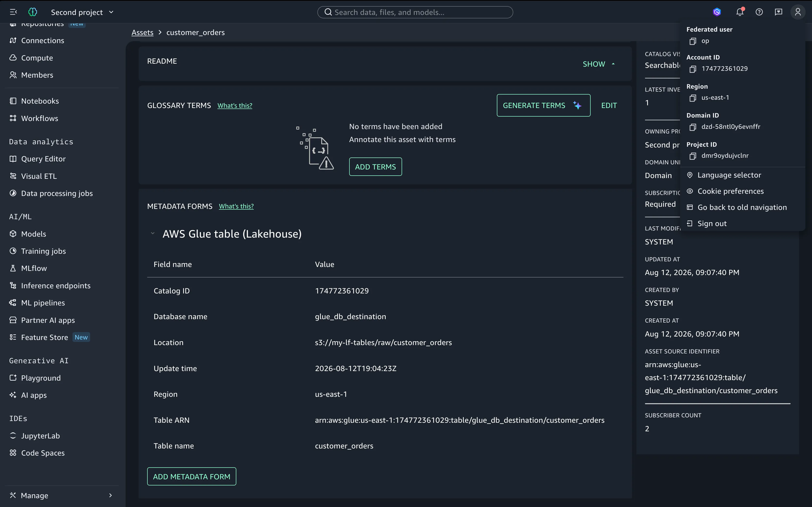Collapse the left navigation menu icon
The width and height of the screenshot is (812, 507).
point(13,12)
